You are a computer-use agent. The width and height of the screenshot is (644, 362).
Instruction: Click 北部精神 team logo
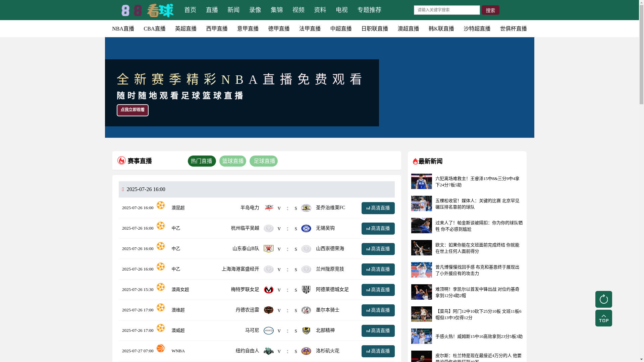(x=306, y=330)
